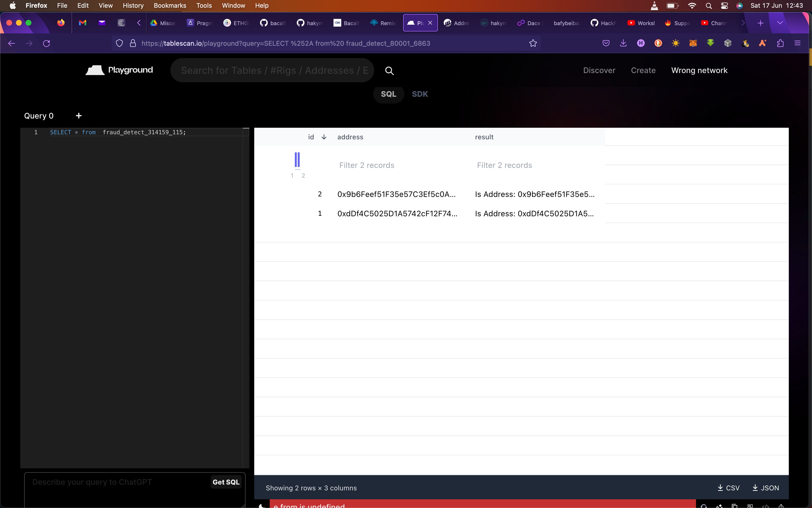Open the Firefox downloads panel
Screen dimensions: 812x508
pyautogui.click(x=623, y=43)
